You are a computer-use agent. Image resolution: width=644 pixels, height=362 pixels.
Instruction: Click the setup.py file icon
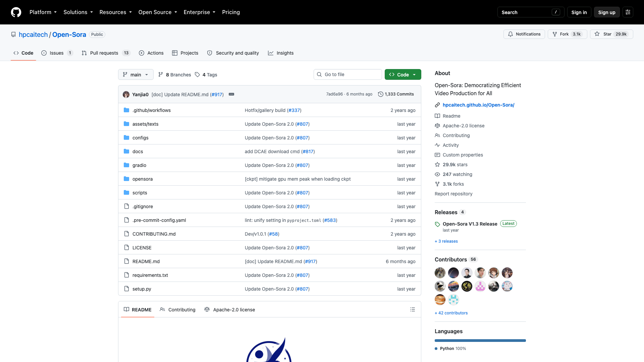point(126,289)
